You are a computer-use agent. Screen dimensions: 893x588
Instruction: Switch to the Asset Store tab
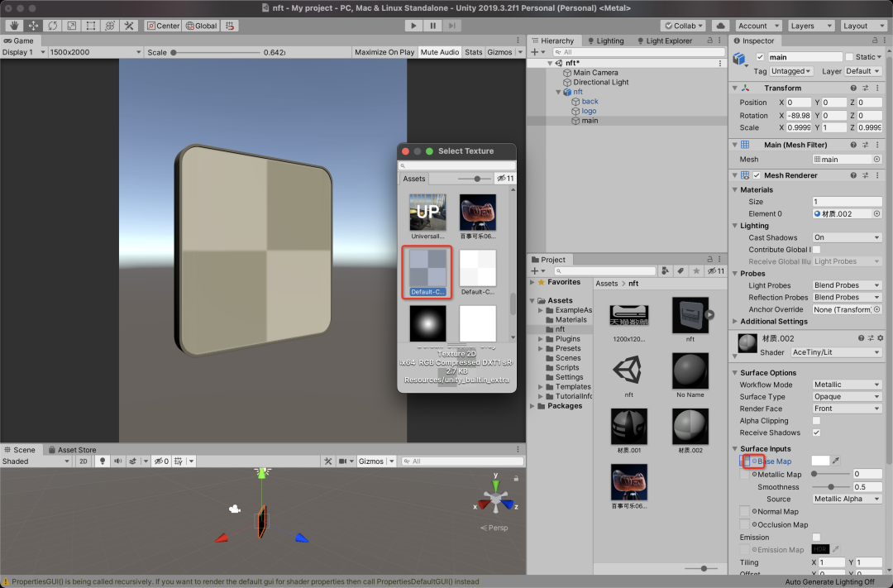72,450
